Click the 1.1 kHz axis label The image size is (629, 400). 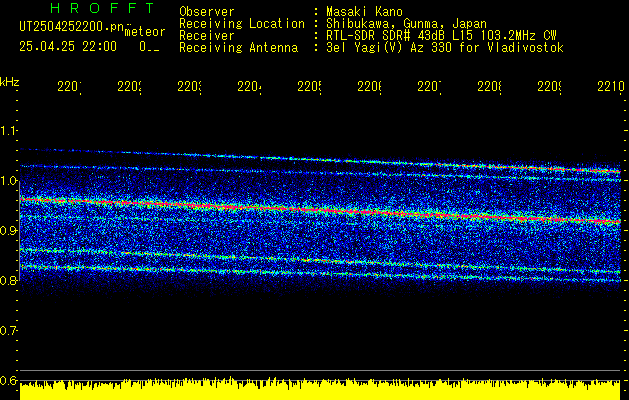pyautogui.click(x=8, y=131)
